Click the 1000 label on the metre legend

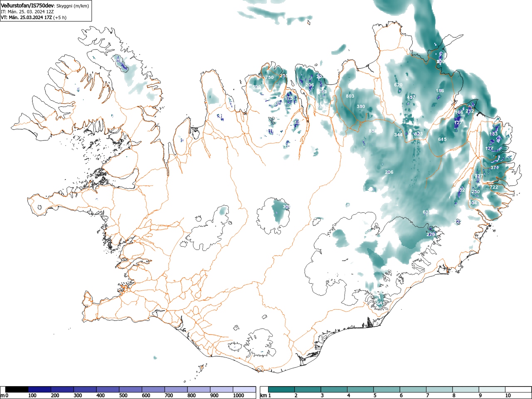point(239,396)
